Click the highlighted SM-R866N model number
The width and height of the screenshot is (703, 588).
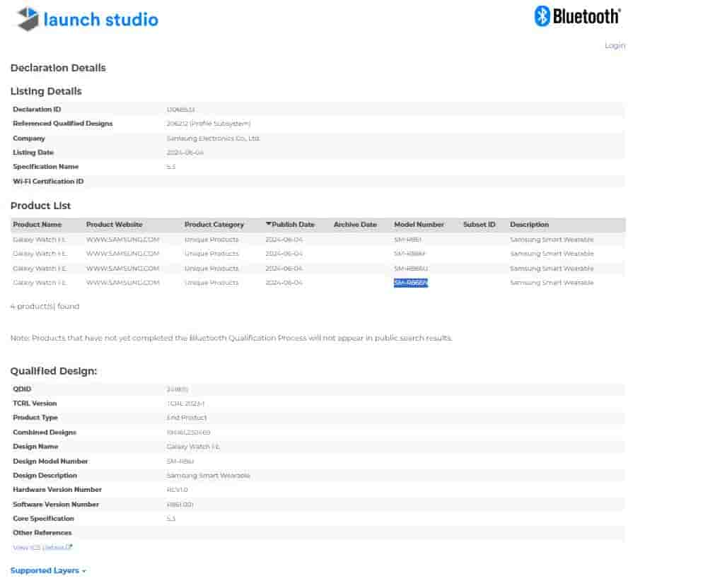[411, 283]
